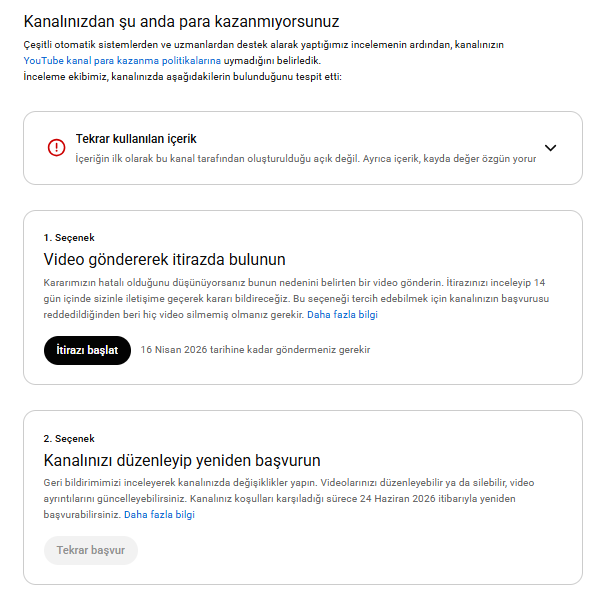Select the Kanalınızı düzenleyip yeniden başvurun heading
Image resolution: width=615 pixels, height=595 pixels.
[182, 460]
